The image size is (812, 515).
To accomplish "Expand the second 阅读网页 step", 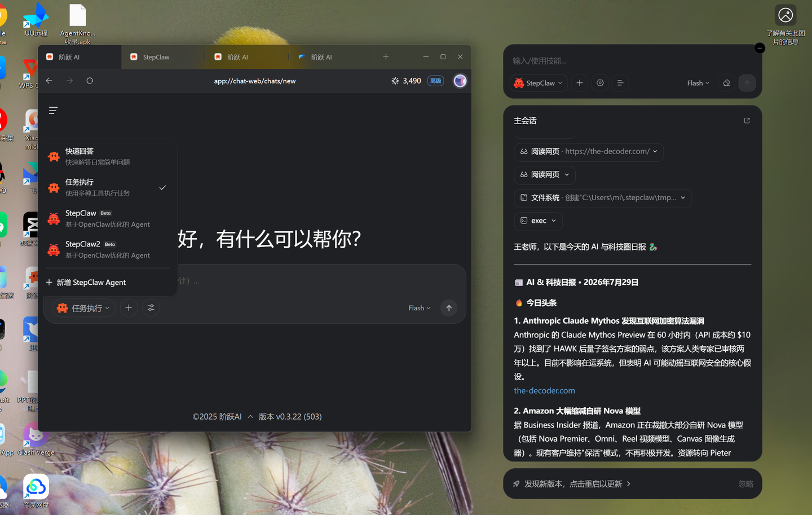I will [545, 174].
